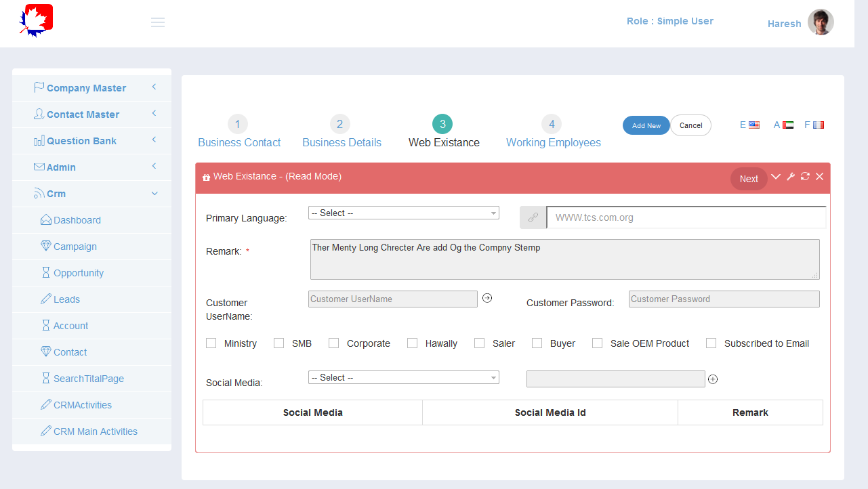Refresh the Web Existance panel
The width and height of the screenshot is (868, 489).
coord(805,176)
